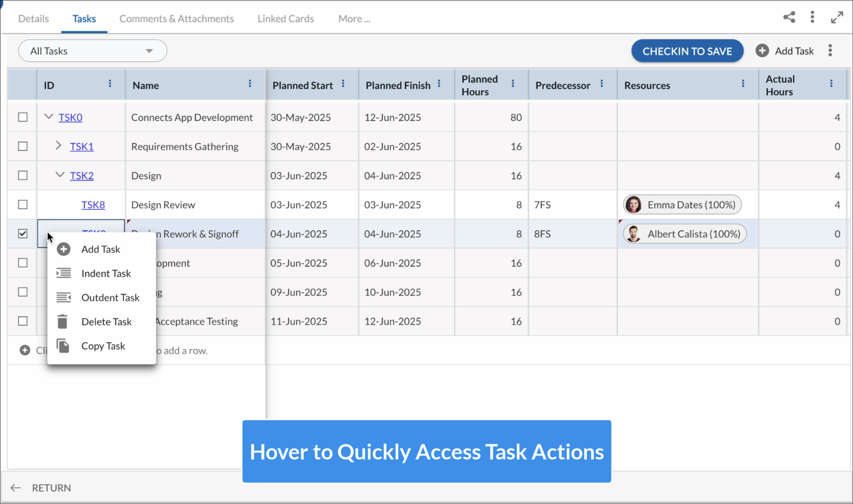The image size is (853, 504).
Task: Click CHECKIN TO SAVE button
Action: coord(687,51)
